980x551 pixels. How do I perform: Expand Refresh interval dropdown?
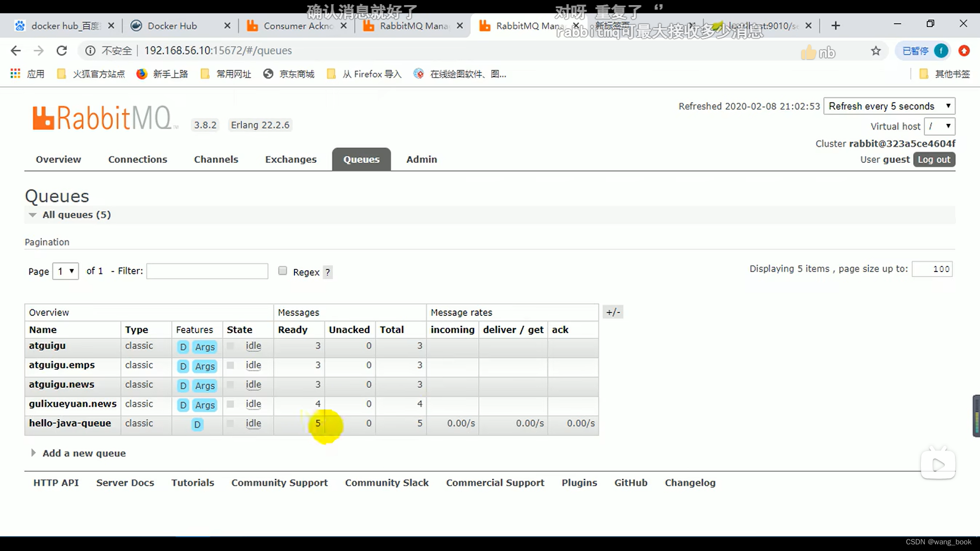point(889,106)
